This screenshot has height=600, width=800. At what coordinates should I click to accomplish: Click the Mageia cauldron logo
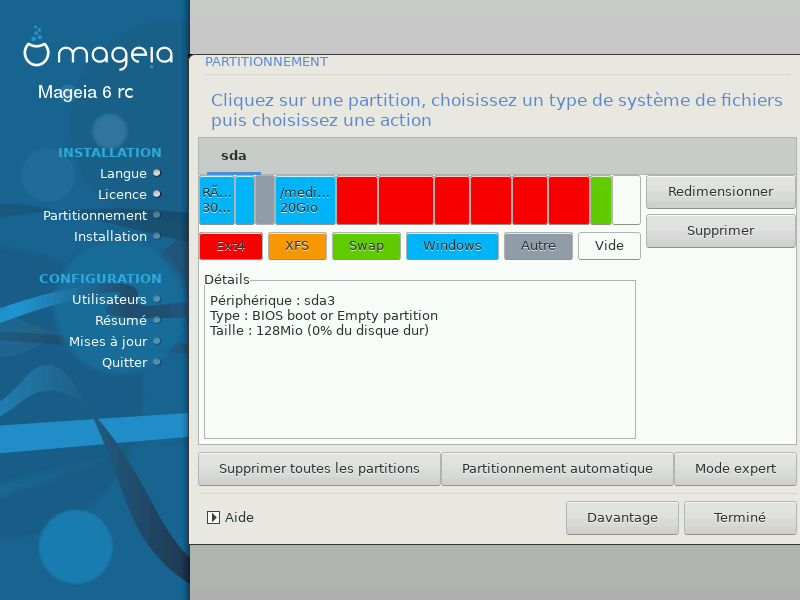[x=36, y=47]
